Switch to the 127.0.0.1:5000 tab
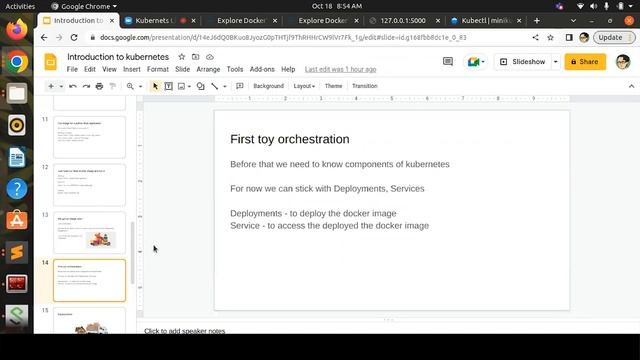The height and width of the screenshot is (360, 640). 403,20
